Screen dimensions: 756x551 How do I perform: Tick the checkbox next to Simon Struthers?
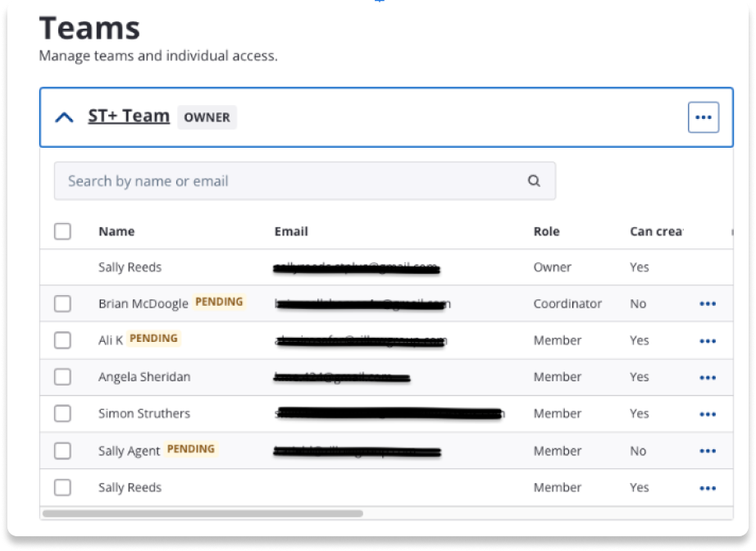click(63, 414)
